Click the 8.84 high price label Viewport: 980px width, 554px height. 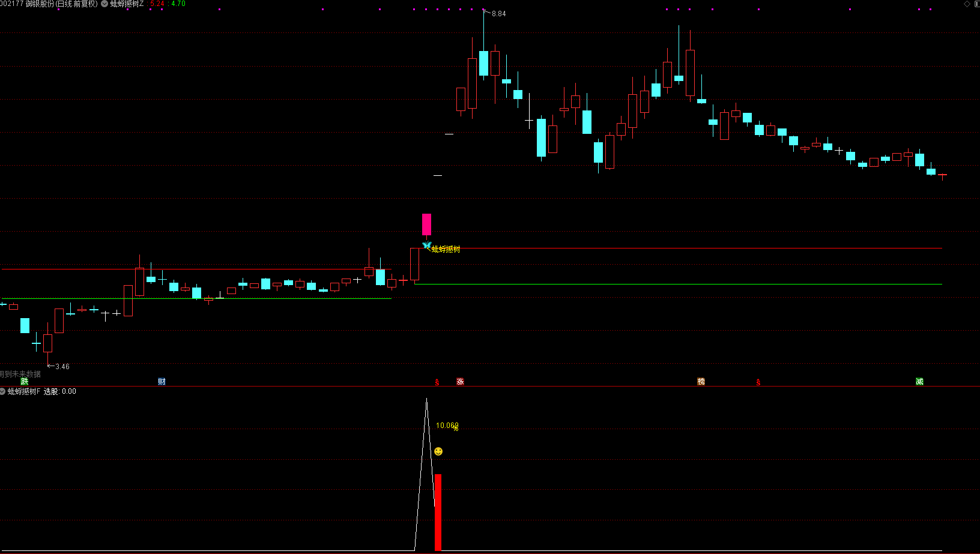pyautogui.click(x=498, y=14)
